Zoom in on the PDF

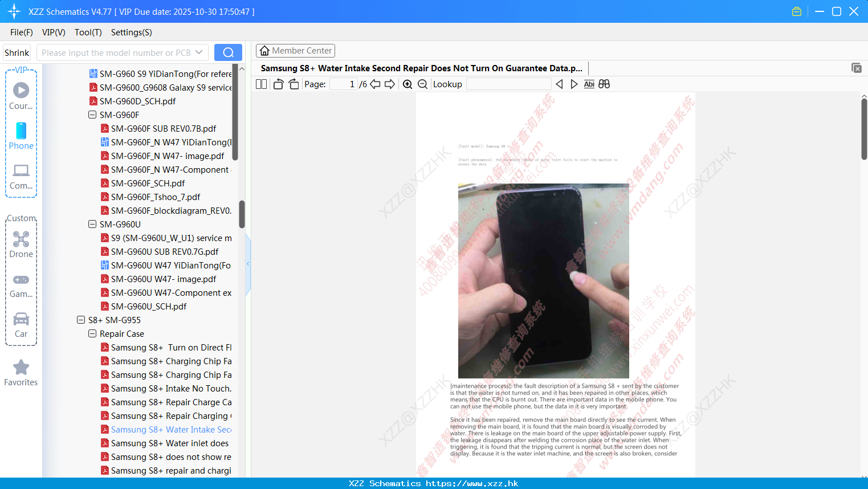[x=407, y=84]
